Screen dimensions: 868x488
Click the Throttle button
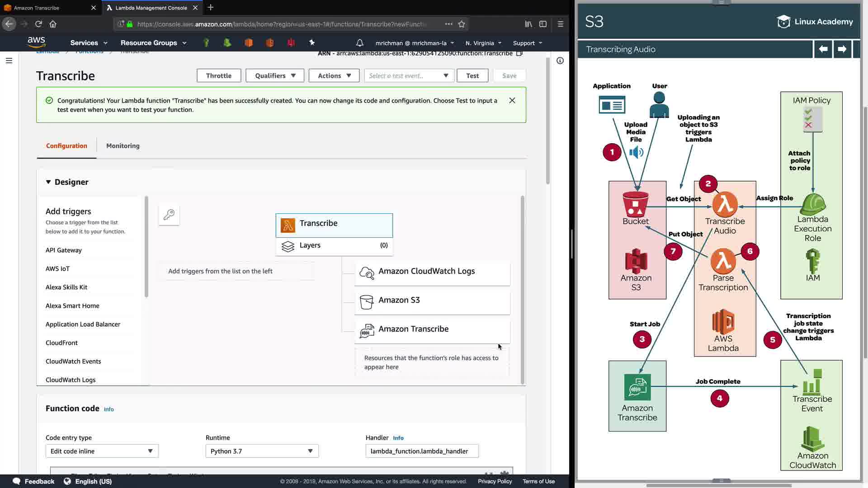[x=218, y=75]
